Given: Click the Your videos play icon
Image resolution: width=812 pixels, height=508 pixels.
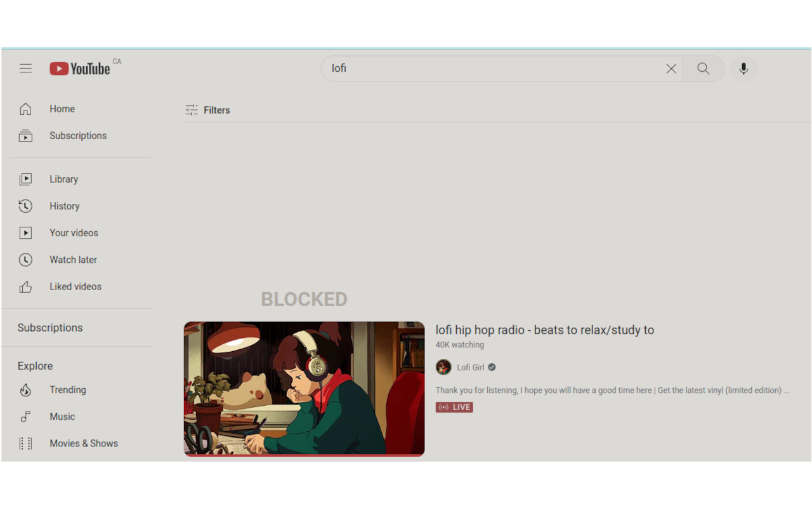Looking at the screenshot, I should [25, 233].
